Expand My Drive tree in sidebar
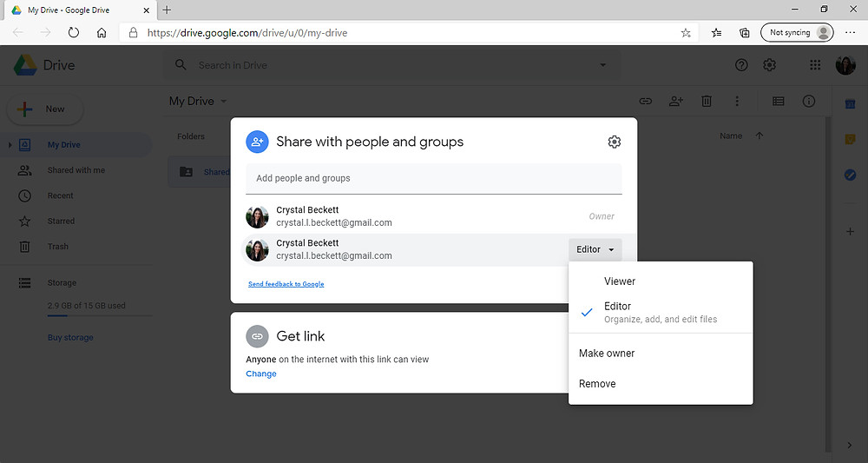The height and width of the screenshot is (463, 868). click(x=10, y=145)
